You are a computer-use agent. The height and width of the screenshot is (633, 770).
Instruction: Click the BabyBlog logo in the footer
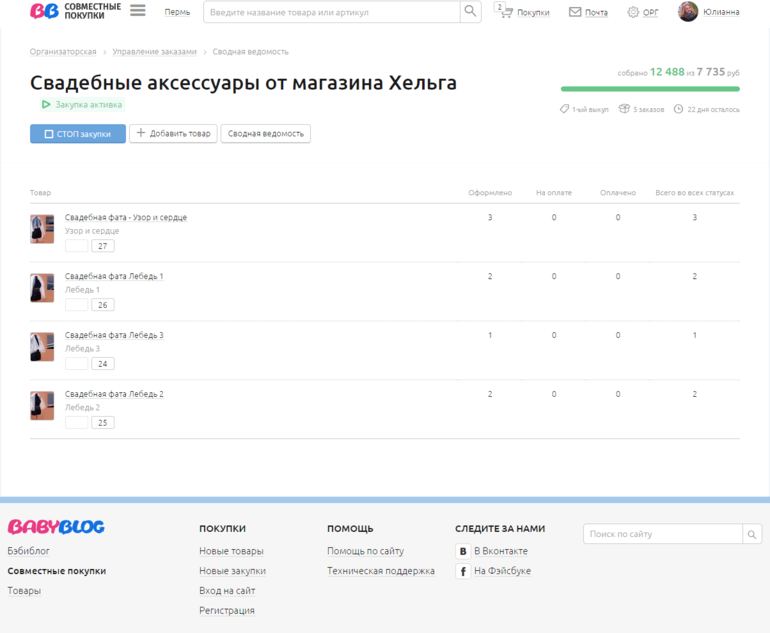click(56, 527)
